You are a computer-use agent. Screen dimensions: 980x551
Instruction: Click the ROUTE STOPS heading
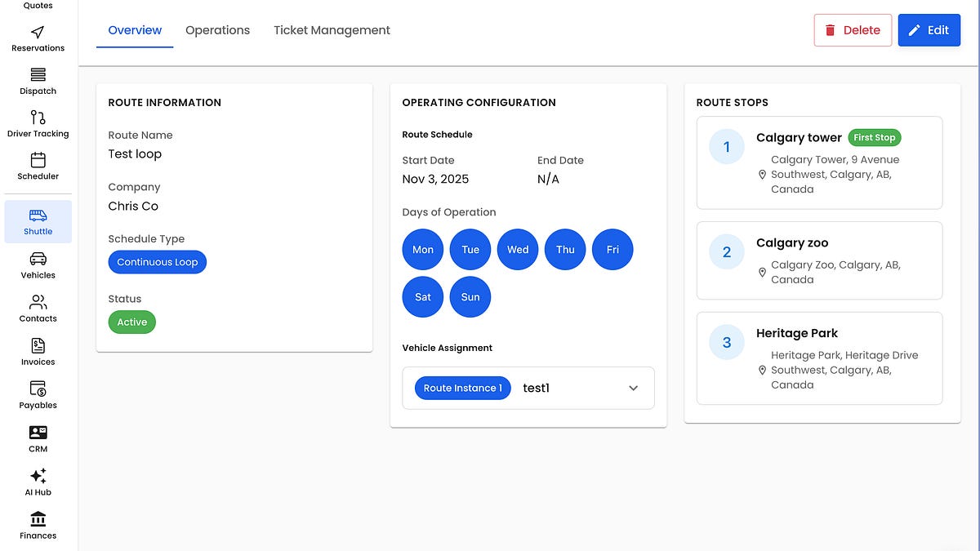733,102
